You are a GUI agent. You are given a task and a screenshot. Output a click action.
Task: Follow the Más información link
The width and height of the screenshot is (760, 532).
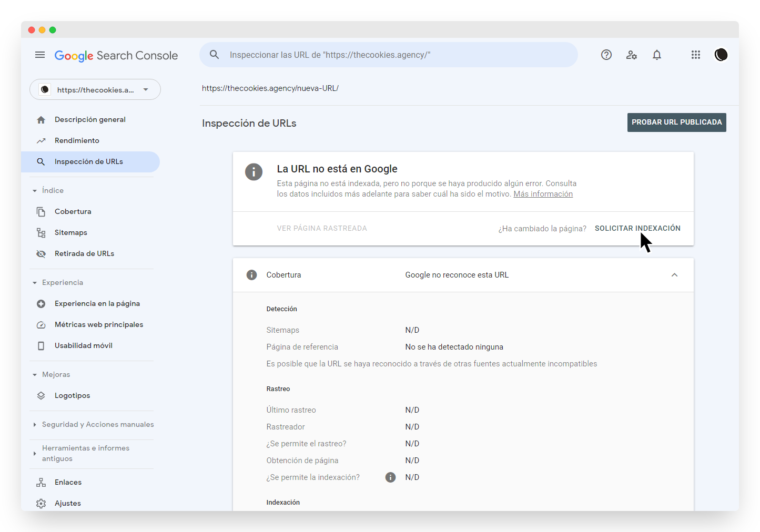click(543, 195)
